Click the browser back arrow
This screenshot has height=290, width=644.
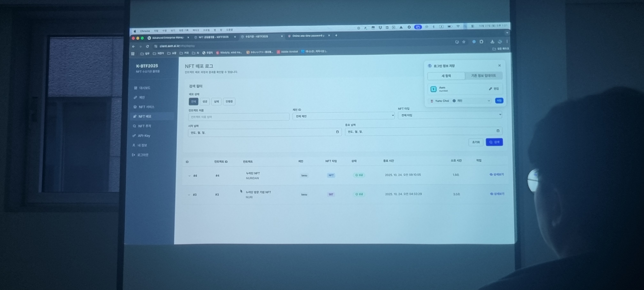pos(134,46)
